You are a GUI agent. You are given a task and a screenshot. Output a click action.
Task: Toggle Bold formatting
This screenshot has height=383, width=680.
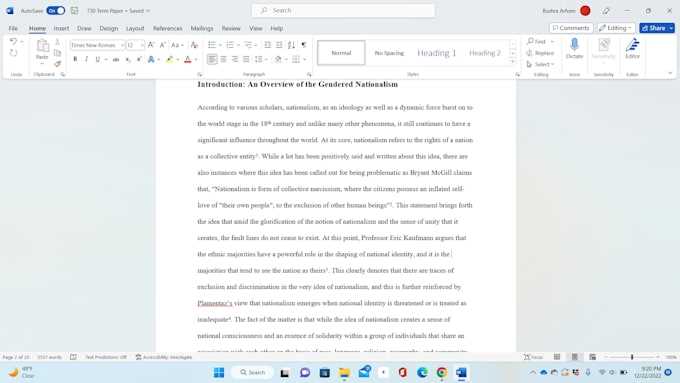tap(75, 59)
